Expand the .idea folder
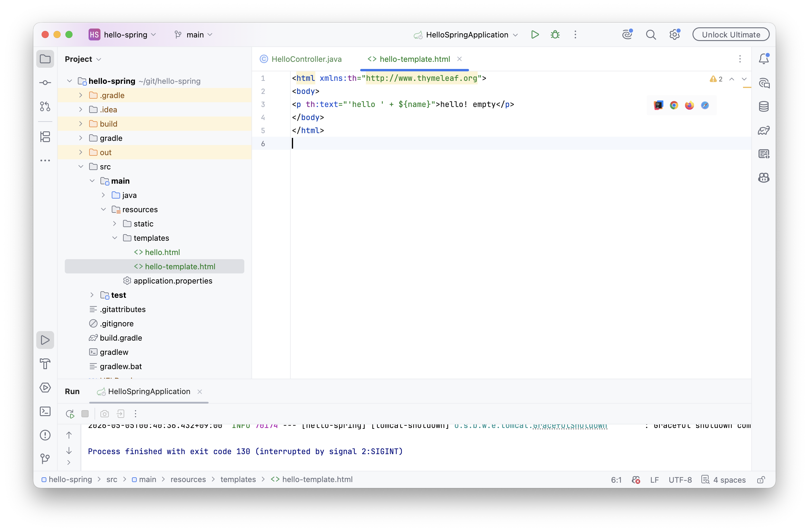Viewport: 809px width, 532px height. coord(81,109)
